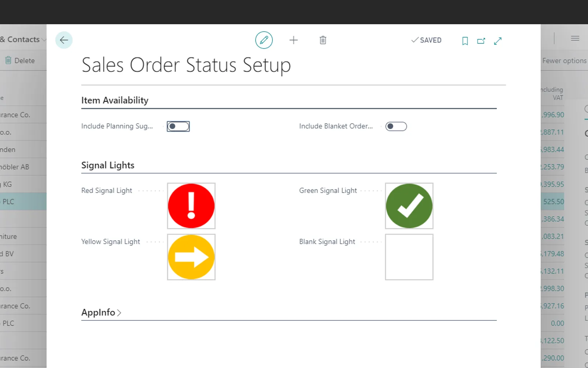
Task: Click the Including VAT column header
Action: click(552, 93)
